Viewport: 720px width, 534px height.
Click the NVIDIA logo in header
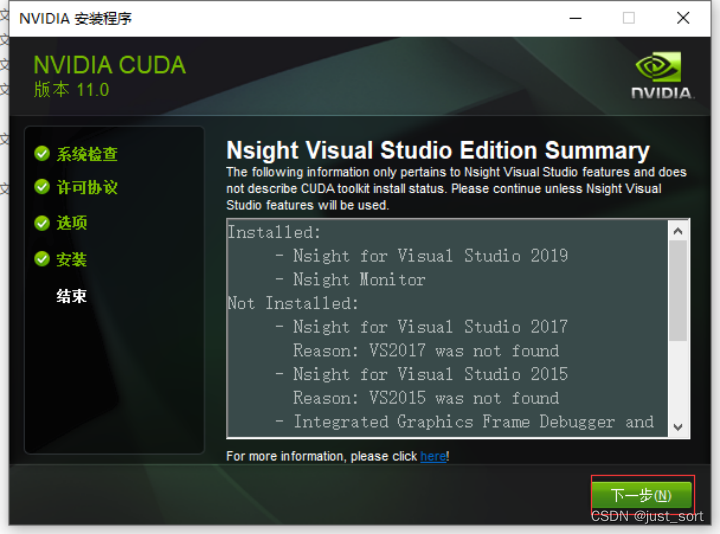point(661,75)
